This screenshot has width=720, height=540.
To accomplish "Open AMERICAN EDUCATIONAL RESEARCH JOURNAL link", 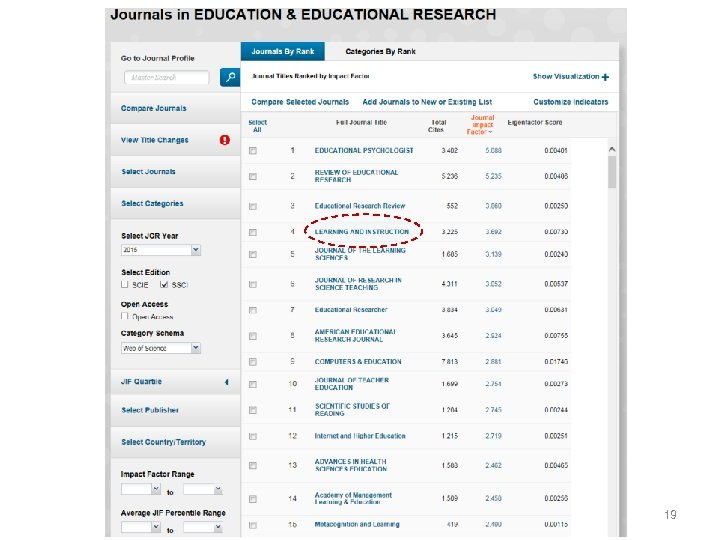I will [x=355, y=336].
